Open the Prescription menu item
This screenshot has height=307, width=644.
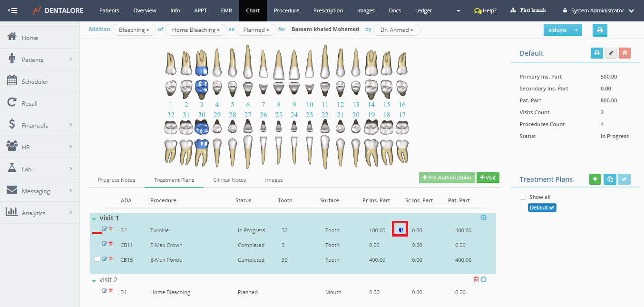pos(328,10)
